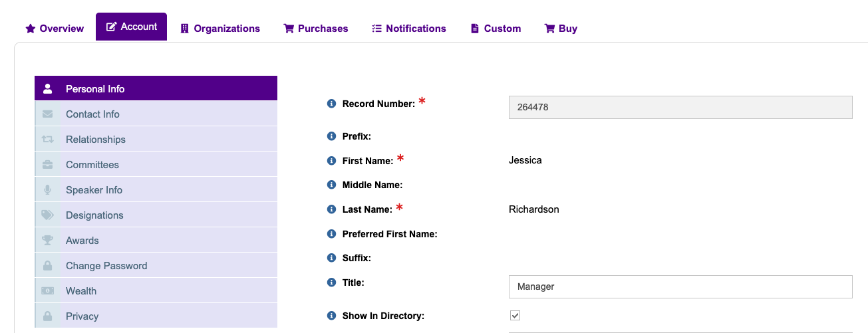This screenshot has height=333, width=868.
Task: Click the Record Number field
Action: (680, 107)
